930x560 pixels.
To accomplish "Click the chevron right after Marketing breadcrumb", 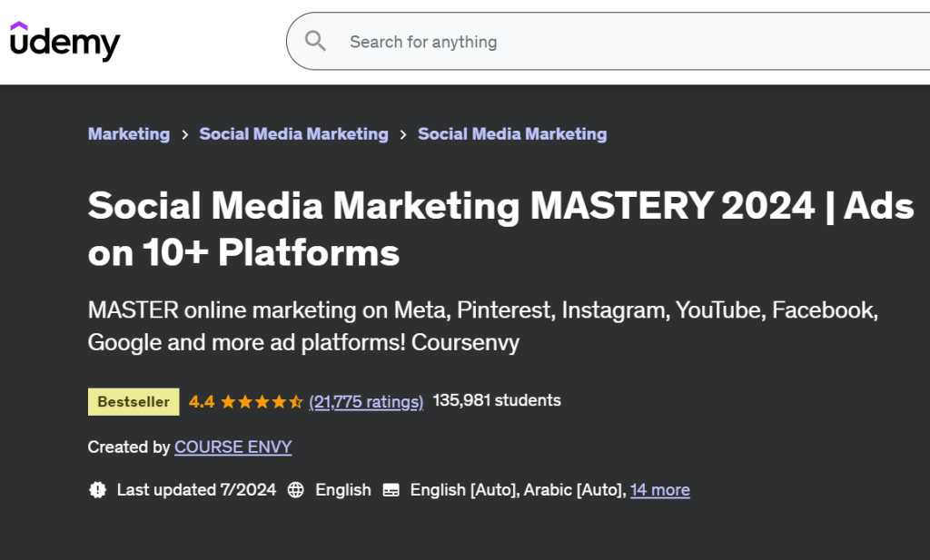I will 184,134.
